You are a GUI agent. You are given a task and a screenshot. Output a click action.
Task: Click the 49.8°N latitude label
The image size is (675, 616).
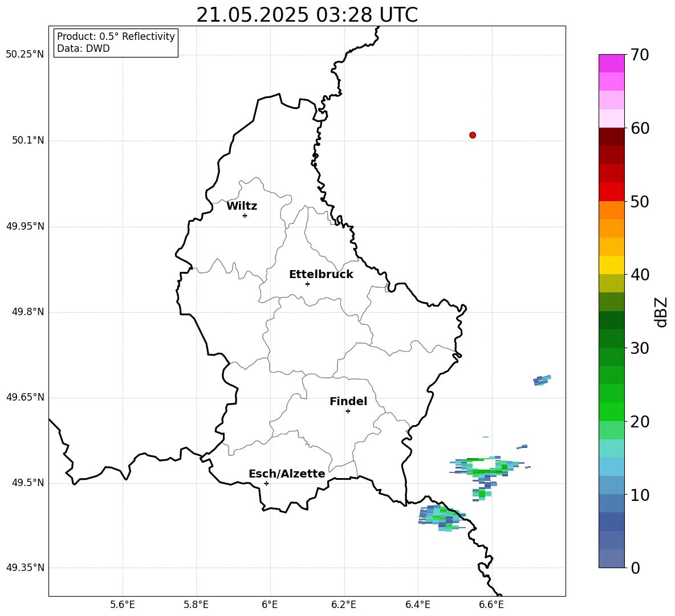[x=28, y=312]
